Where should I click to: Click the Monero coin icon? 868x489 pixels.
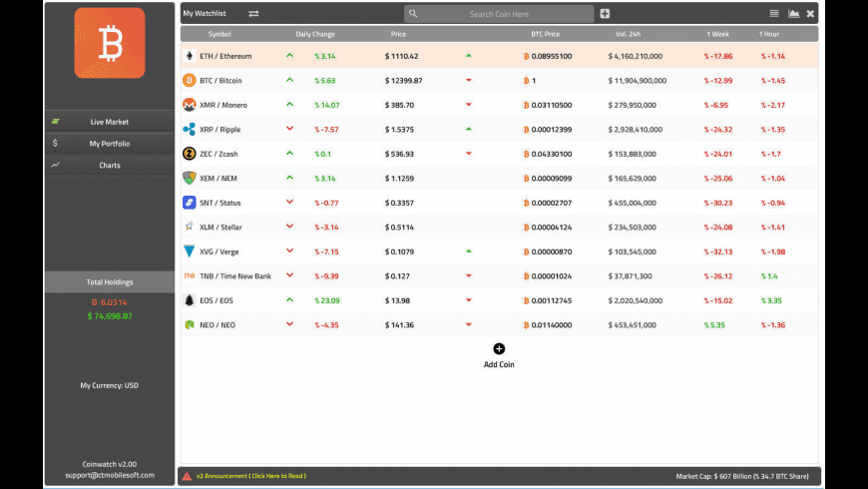190,105
